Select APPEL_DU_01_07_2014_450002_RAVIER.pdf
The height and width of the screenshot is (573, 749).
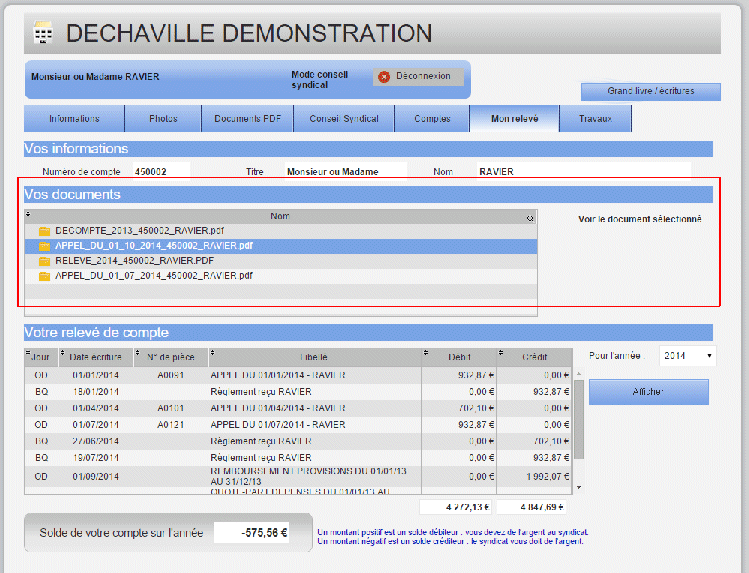[281, 276]
